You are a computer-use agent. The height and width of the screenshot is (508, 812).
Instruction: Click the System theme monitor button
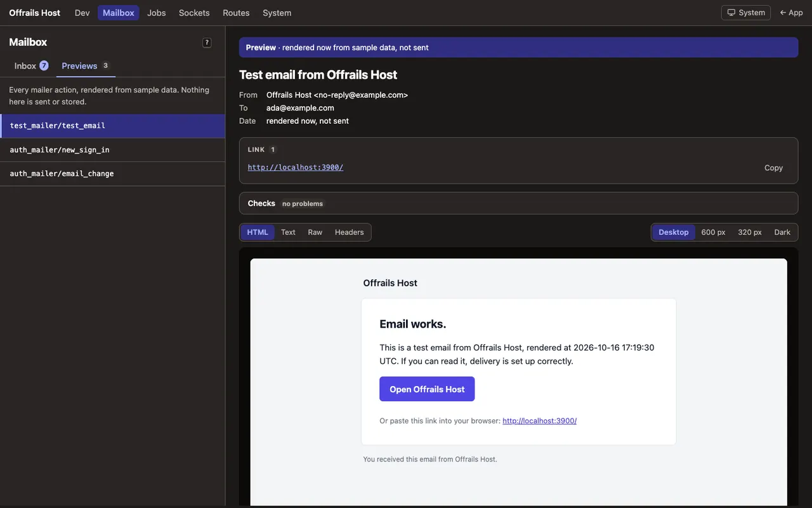pyautogui.click(x=746, y=13)
